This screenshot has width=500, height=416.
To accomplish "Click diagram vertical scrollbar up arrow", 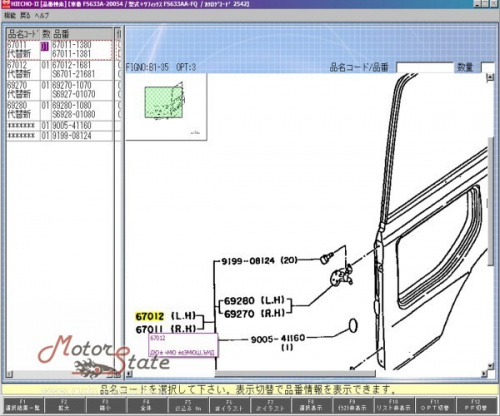I will pyautogui.click(x=490, y=77).
